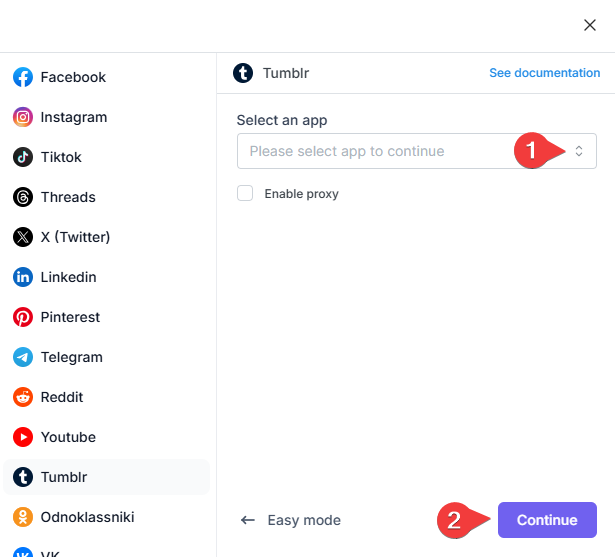Click the Threads logo icon
The height and width of the screenshot is (557, 615).
tap(23, 197)
